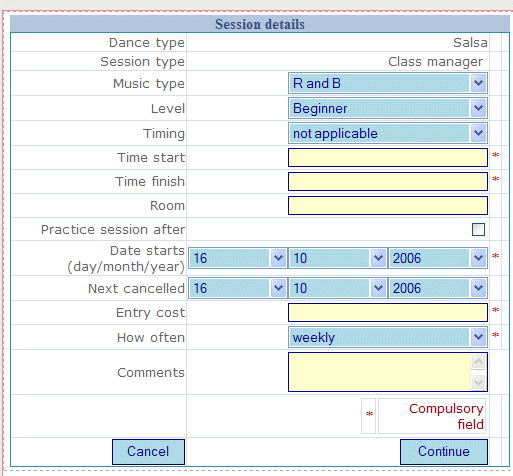Open Date starts year dropdown
The image size is (513, 476).
click(438, 258)
